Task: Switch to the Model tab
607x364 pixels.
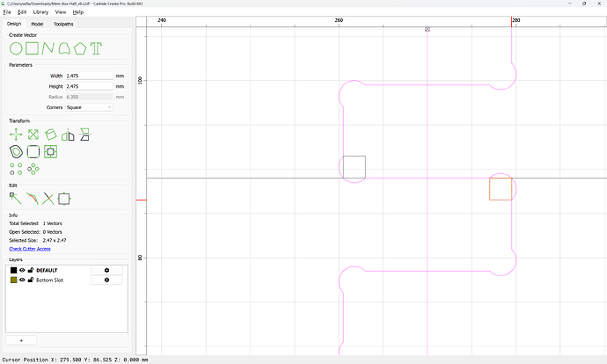Action: [37, 24]
